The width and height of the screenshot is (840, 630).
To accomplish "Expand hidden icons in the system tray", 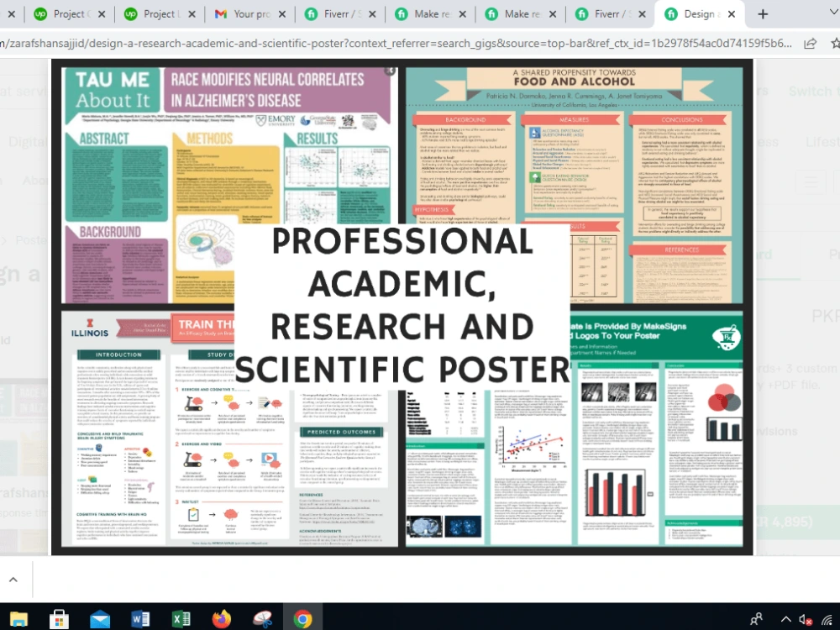I will coord(786,619).
